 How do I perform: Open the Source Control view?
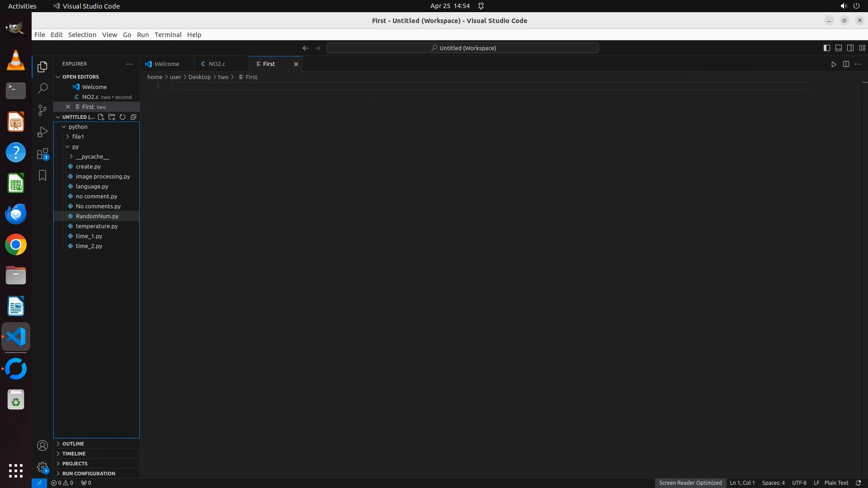[x=42, y=110]
